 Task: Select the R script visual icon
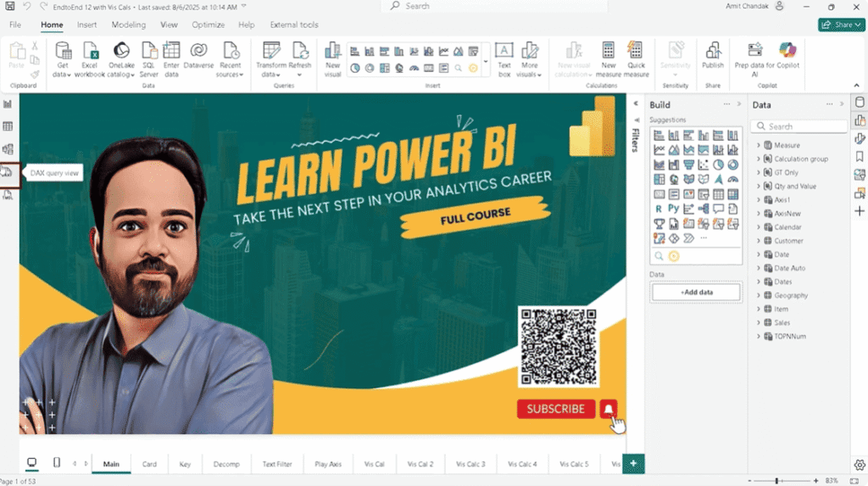coord(658,209)
